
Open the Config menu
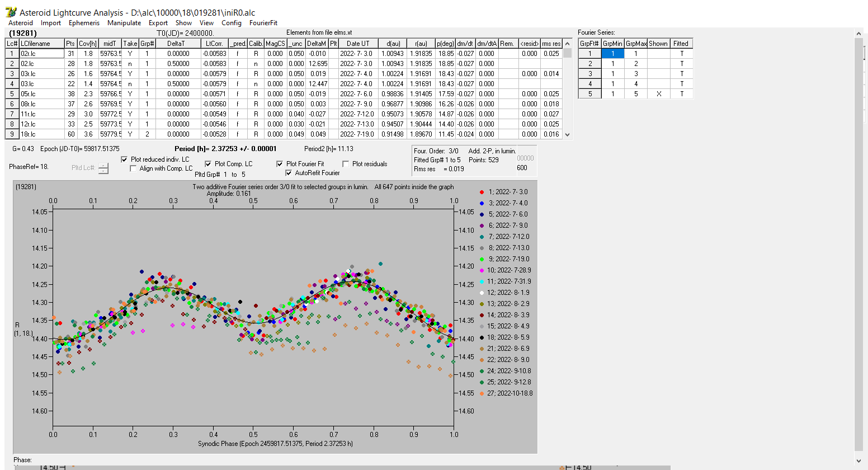point(232,23)
